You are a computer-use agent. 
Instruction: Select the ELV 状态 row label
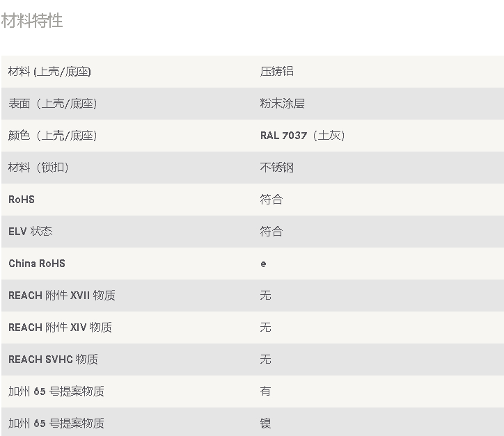tap(30, 231)
